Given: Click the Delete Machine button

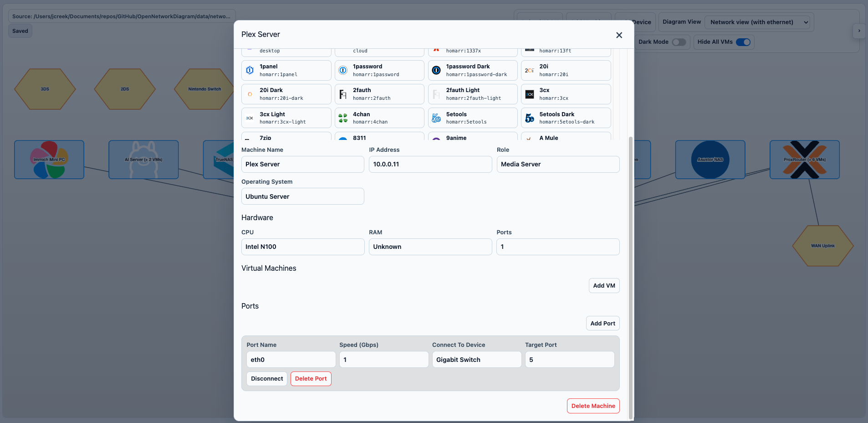Looking at the screenshot, I should 593,406.
